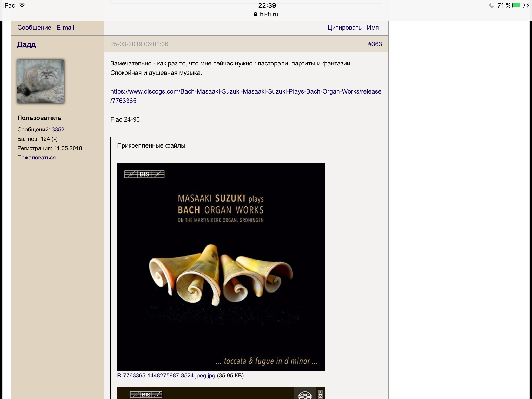Click the E-mail link
Viewport: 532px width, 399px height.
point(65,28)
